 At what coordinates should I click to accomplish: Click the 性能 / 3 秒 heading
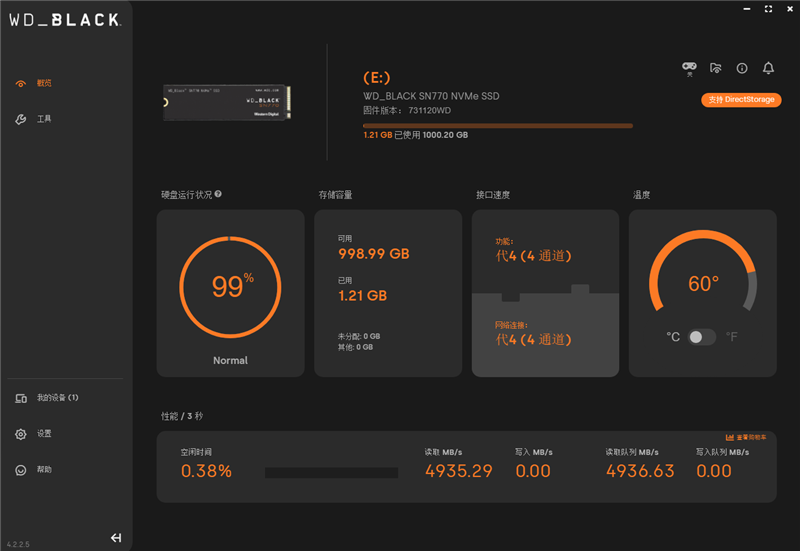(182, 416)
